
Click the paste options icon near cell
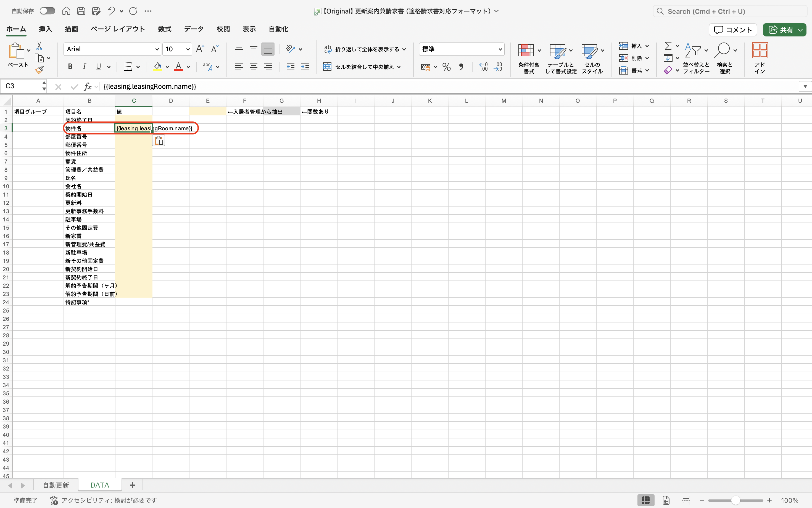tap(159, 141)
